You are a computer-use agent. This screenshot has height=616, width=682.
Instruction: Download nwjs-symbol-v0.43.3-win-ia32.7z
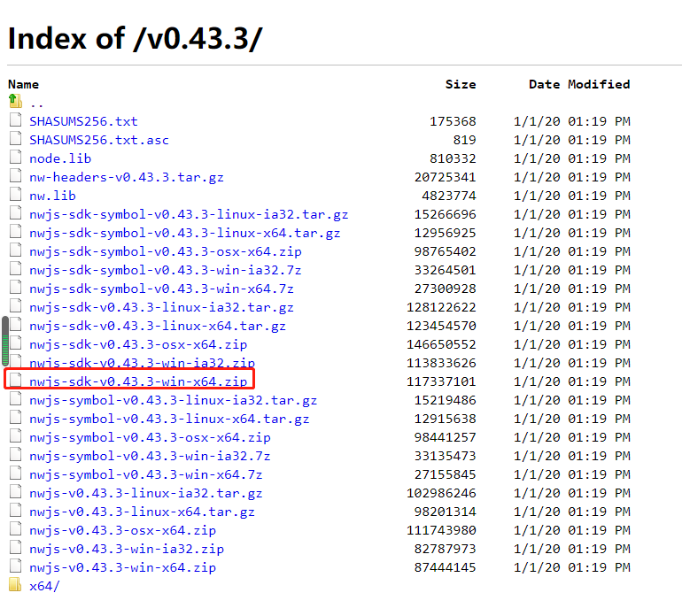(x=150, y=456)
